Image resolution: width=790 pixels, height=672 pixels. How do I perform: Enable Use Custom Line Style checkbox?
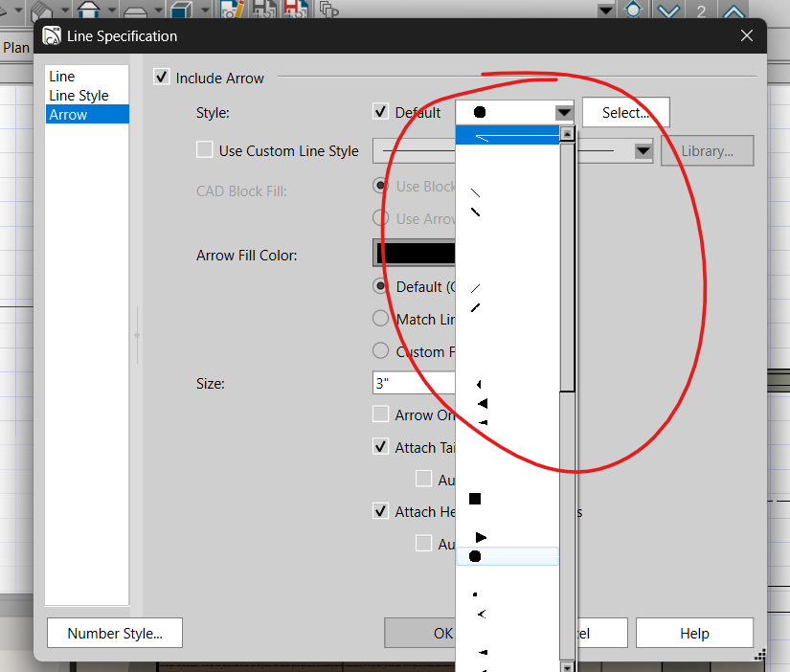[x=204, y=149]
